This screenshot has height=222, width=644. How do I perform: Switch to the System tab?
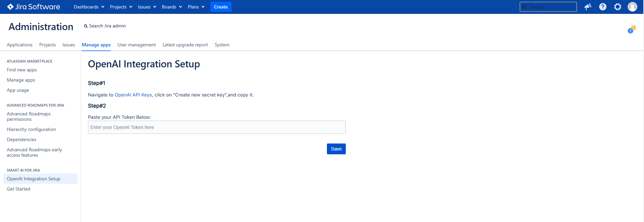222,45
